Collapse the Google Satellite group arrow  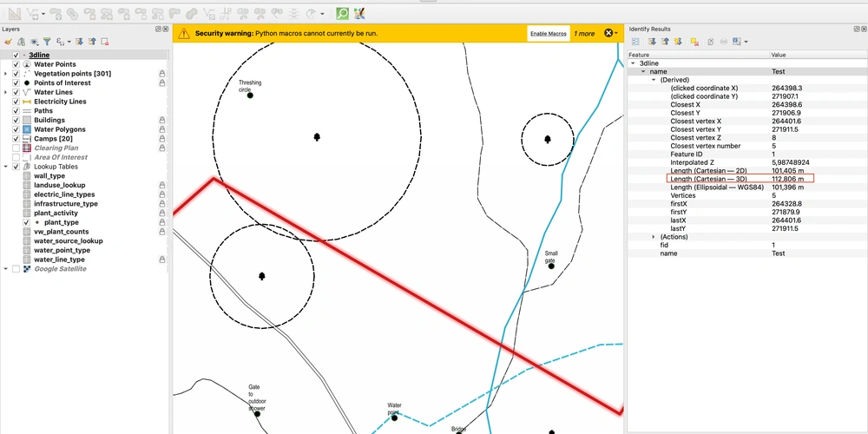pyautogui.click(x=5, y=269)
